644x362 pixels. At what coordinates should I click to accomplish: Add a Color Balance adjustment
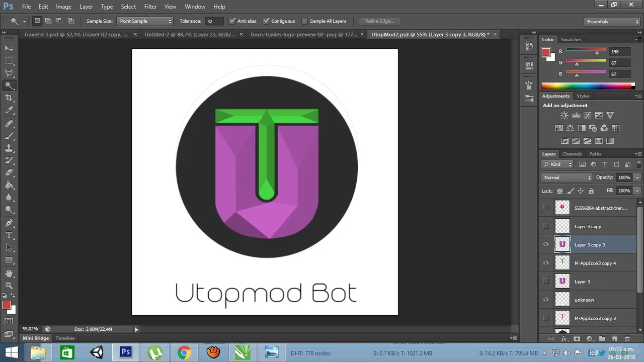[x=570, y=128]
